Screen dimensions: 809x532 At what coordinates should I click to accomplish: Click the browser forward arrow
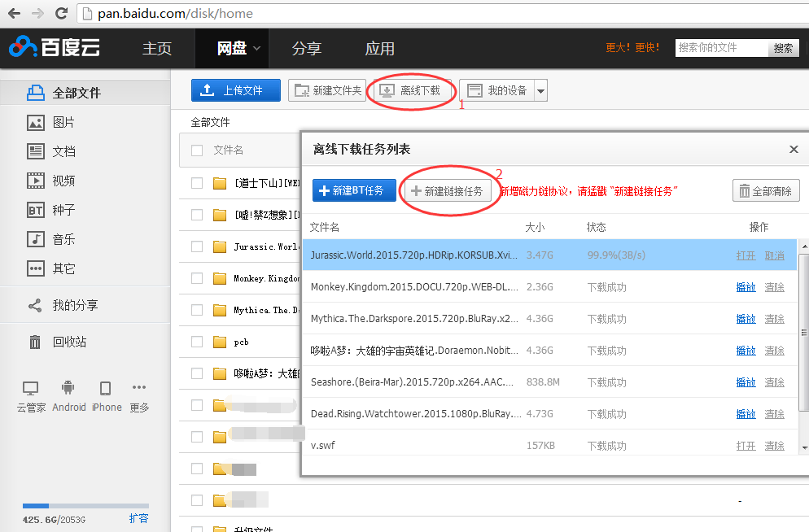coord(37,13)
